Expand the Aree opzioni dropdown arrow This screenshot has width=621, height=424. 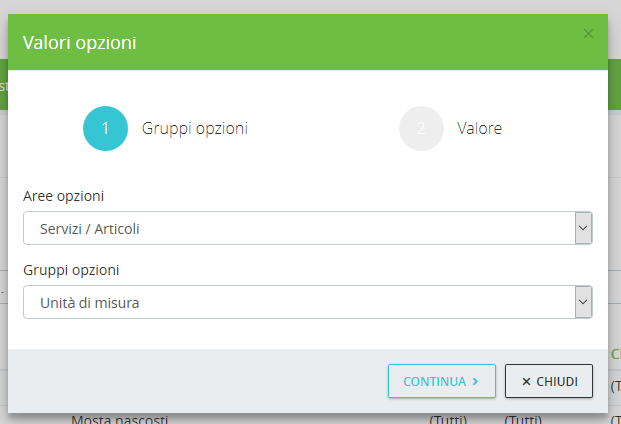point(583,228)
